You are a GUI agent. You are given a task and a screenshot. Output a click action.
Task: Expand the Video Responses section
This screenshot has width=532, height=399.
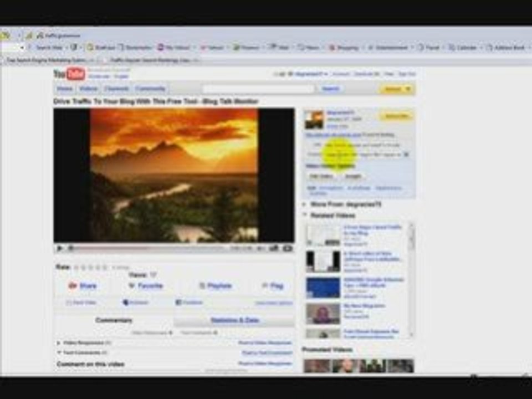coord(59,342)
